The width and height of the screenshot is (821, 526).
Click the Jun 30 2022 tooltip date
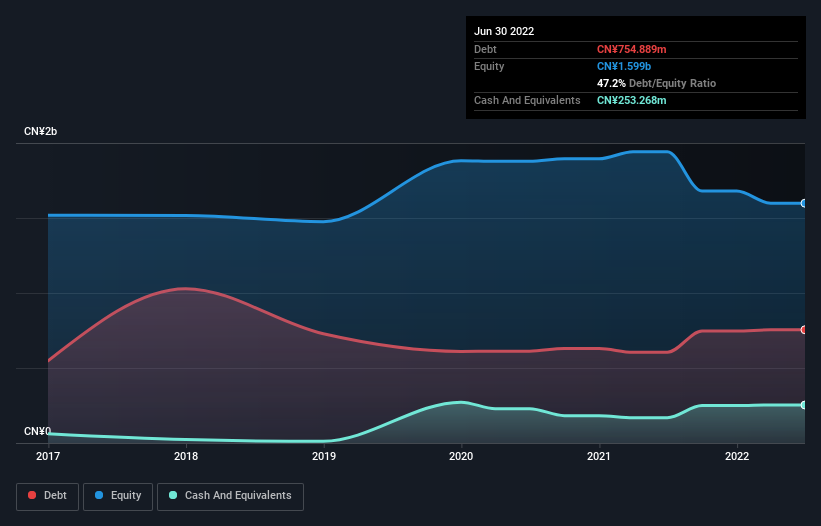tap(504, 31)
